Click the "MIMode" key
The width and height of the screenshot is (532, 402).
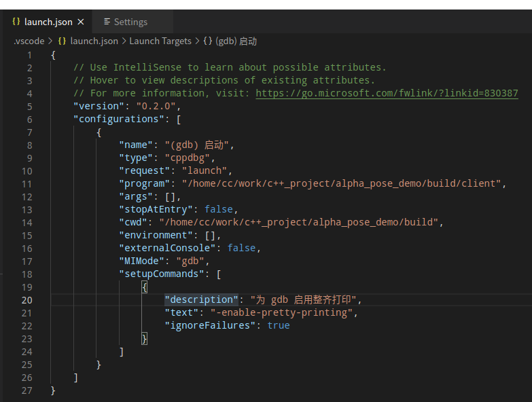[x=141, y=261]
